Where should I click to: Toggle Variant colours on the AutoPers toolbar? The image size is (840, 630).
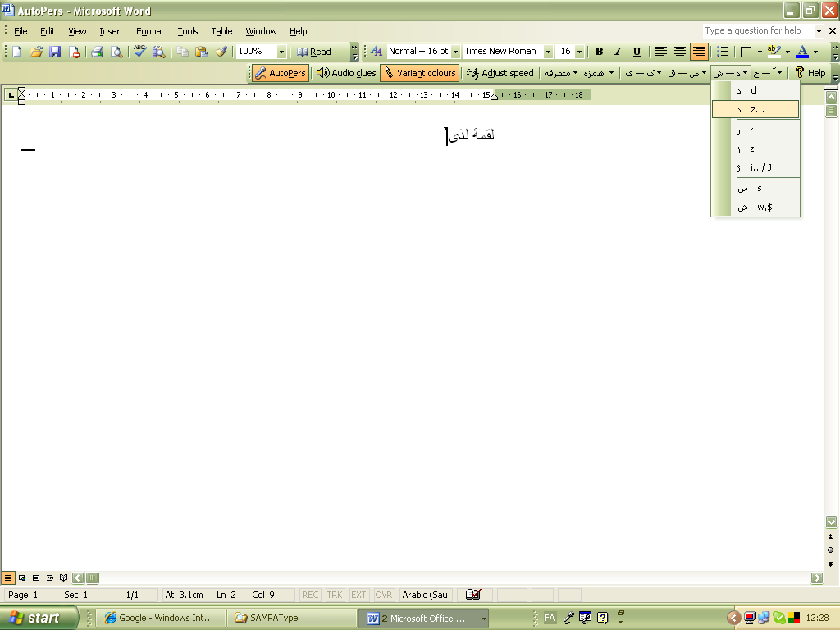point(419,72)
